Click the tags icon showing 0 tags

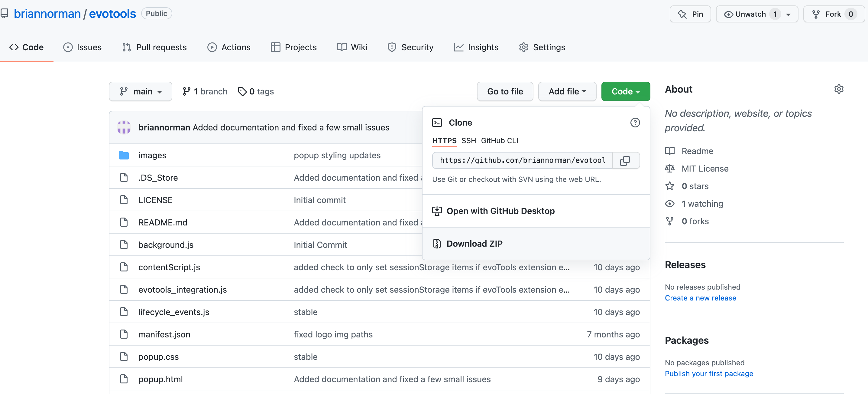coord(242,91)
